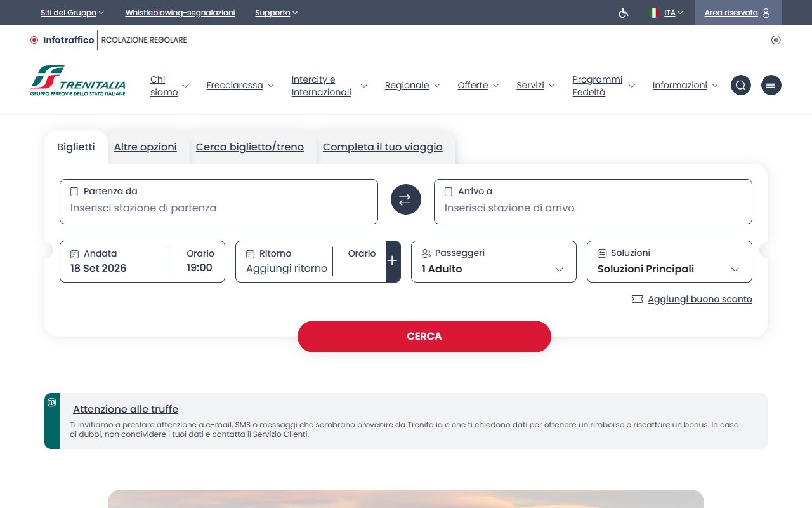Switch to the Altre opzioni tab
The width and height of the screenshot is (812, 508).
145,147
